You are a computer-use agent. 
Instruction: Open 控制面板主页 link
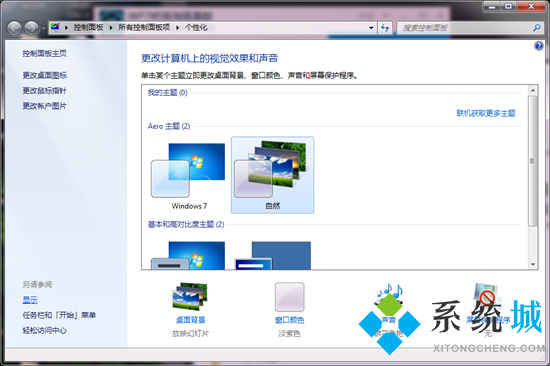[45, 53]
